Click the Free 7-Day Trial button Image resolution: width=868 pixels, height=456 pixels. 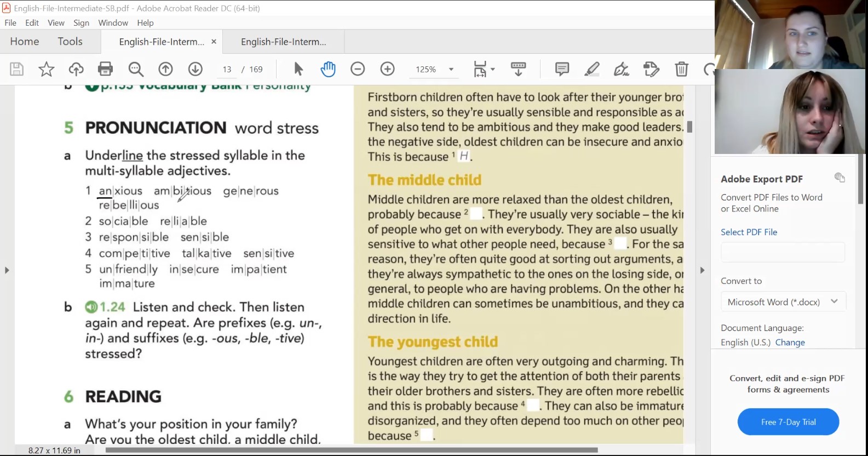click(x=788, y=422)
